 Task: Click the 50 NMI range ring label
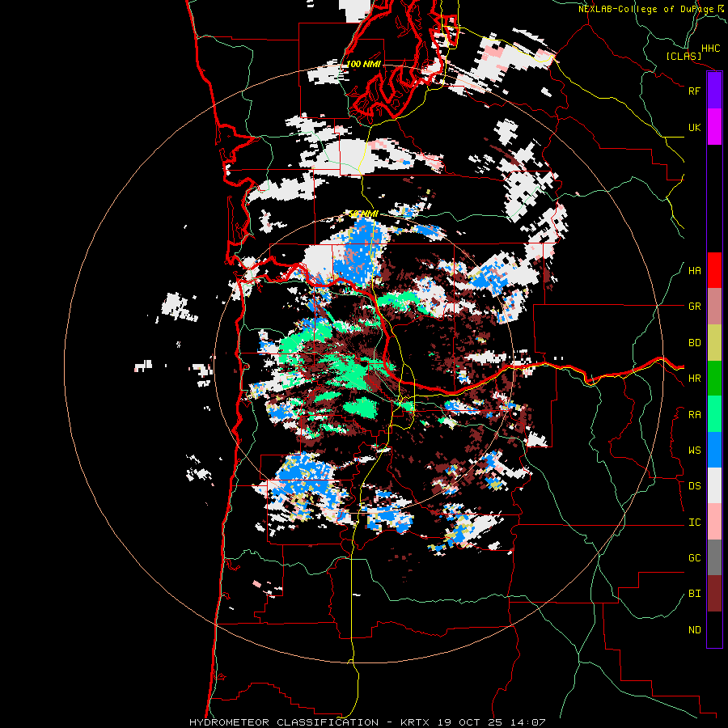click(x=363, y=214)
